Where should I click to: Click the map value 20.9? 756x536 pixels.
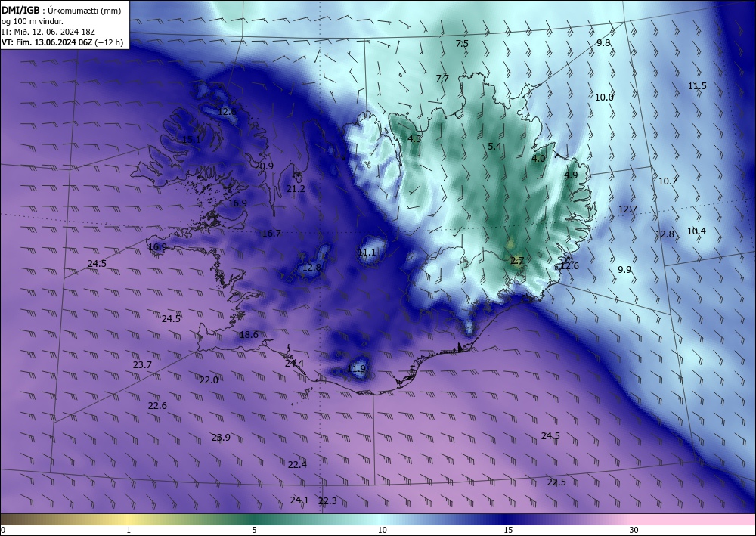[x=264, y=166]
